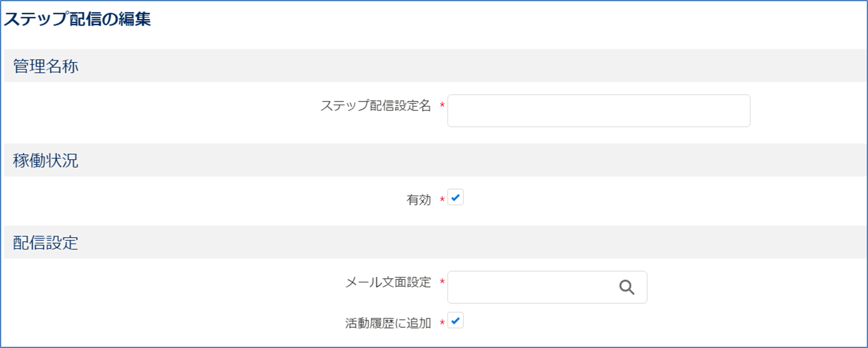Viewport: 868px width, 348px height.
Task: Click the 活動履歴に追加 field label
Action: pos(388,324)
